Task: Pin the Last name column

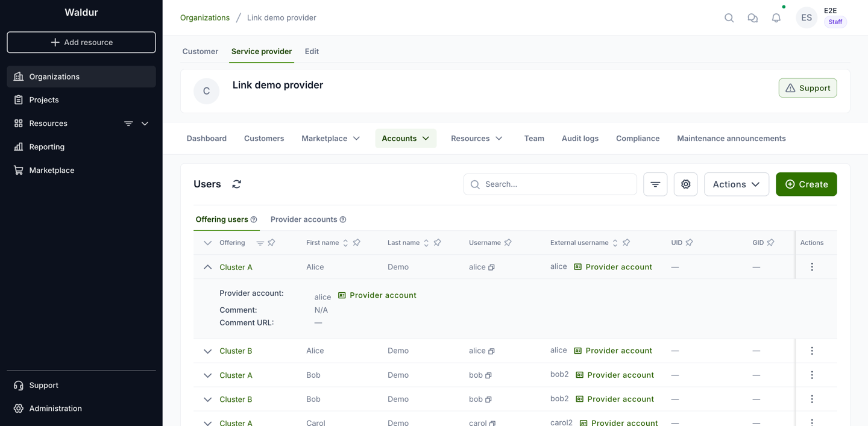Action: (x=438, y=243)
